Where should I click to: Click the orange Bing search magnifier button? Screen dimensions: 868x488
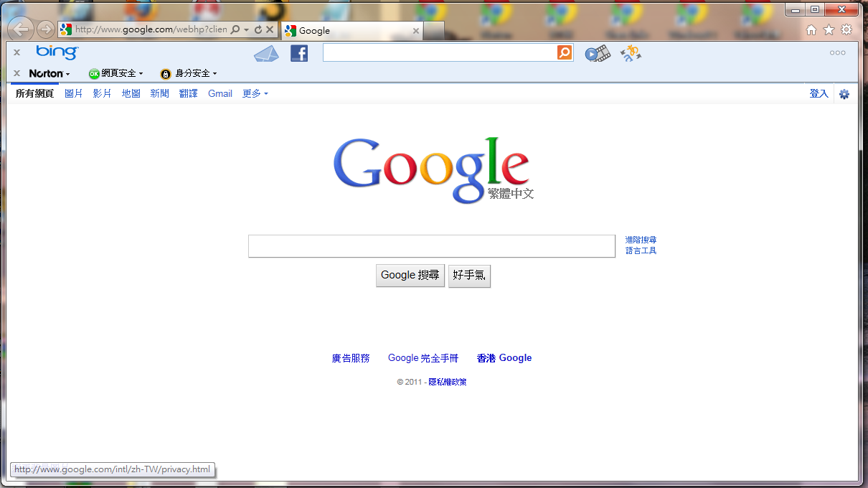[x=565, y=52]
